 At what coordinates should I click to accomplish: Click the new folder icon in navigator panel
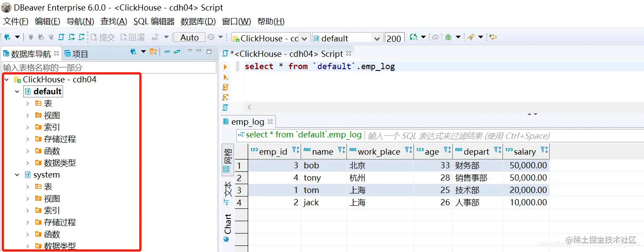[x=153, y=52]
